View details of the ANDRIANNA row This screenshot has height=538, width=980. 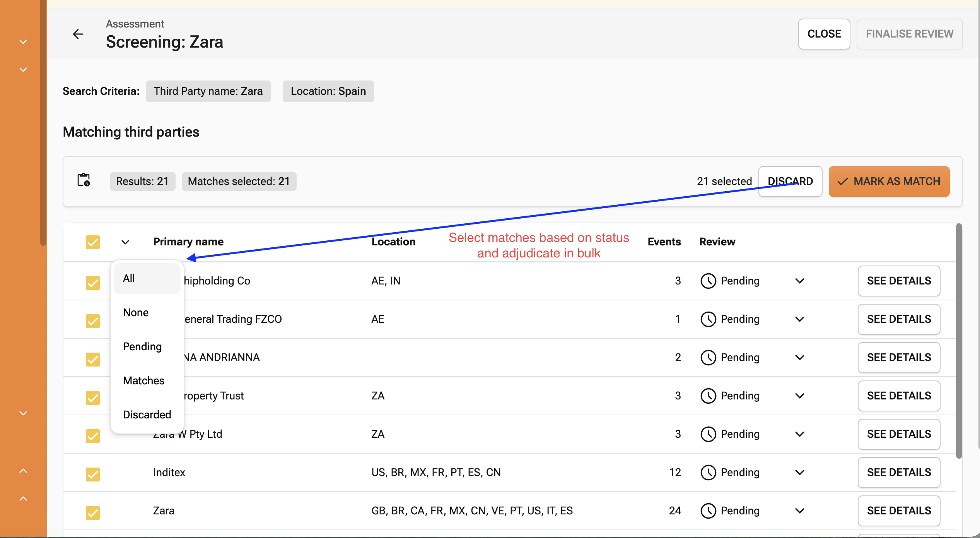coord(899,358)
